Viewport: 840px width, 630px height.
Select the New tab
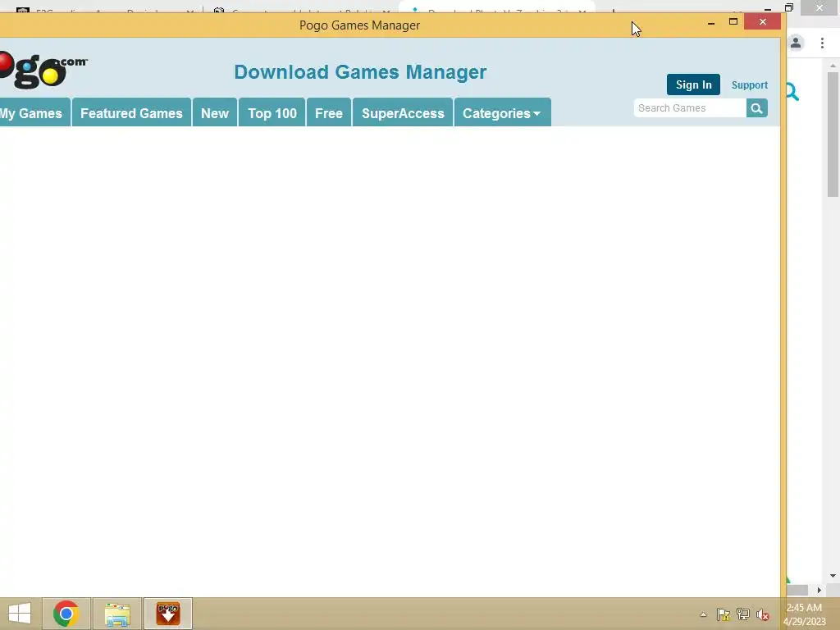click(215, 113)
